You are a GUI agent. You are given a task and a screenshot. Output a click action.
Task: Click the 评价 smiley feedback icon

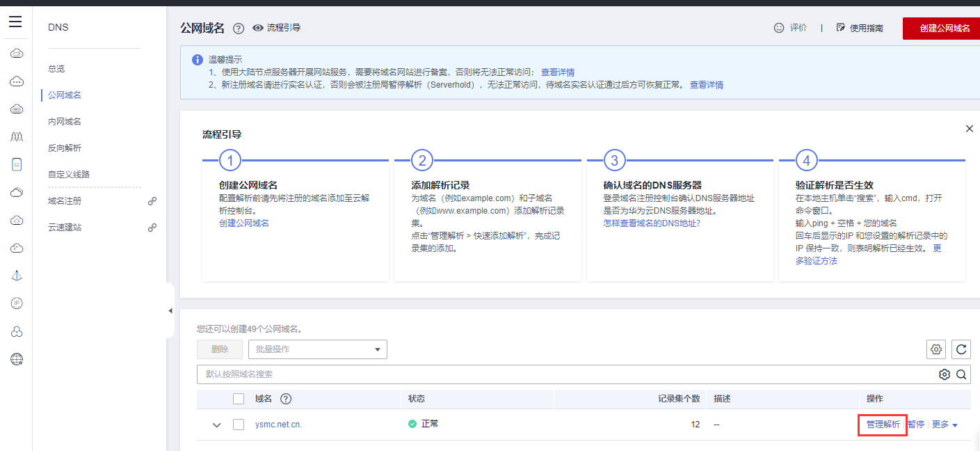pos(779,28)
